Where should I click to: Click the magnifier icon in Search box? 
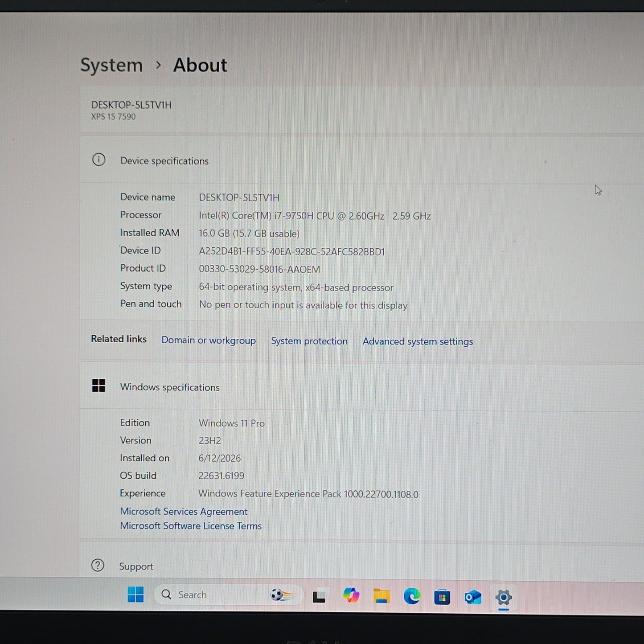point(166,595)
